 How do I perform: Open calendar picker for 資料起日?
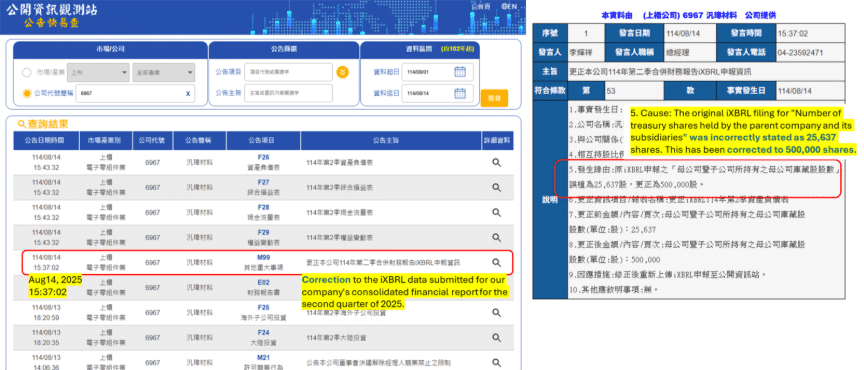460,72
